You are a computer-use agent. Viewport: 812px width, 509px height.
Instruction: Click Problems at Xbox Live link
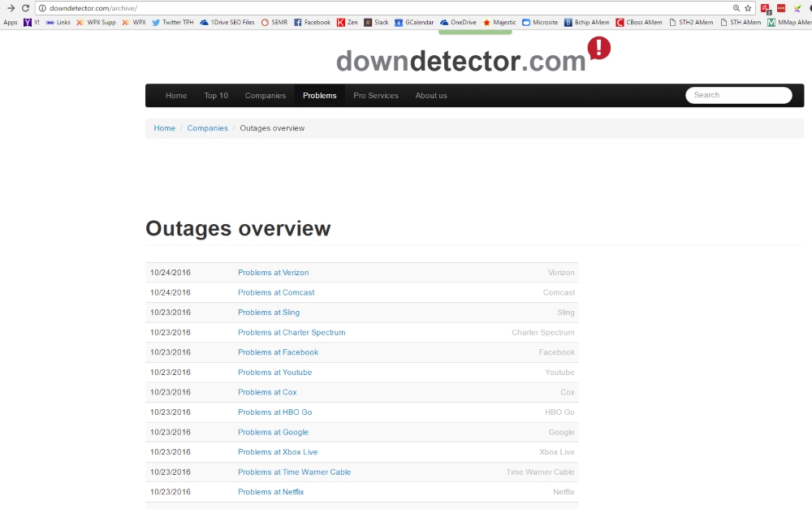point(278,452)
